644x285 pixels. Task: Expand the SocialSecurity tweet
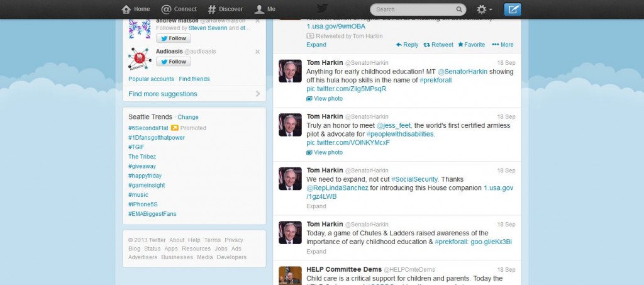point(316,206)
